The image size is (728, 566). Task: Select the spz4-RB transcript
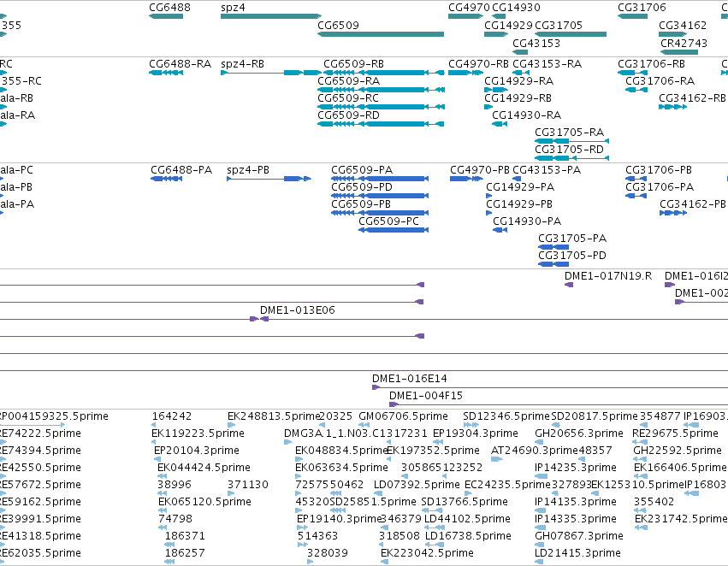[x=271, y=73]
